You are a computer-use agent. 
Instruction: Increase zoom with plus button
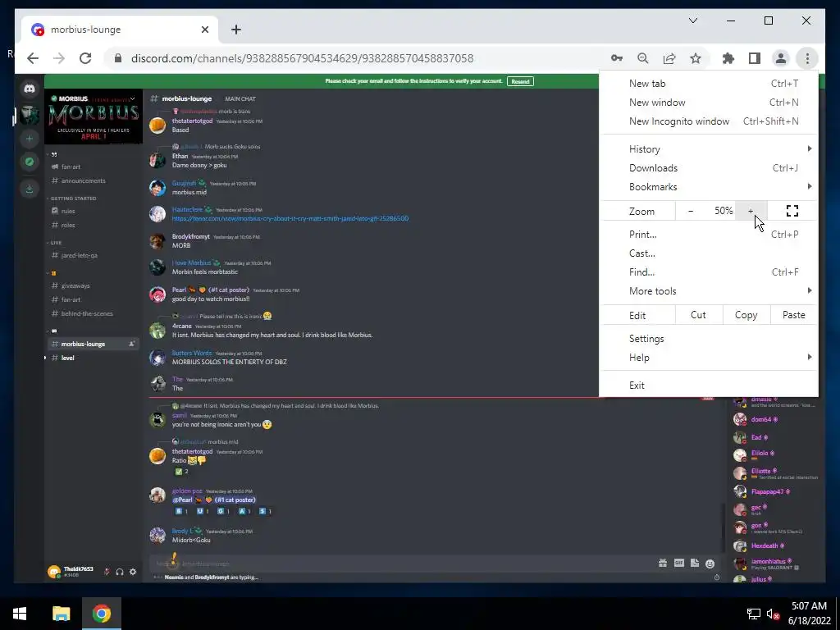pyautogui.click(x=751, y=211)
